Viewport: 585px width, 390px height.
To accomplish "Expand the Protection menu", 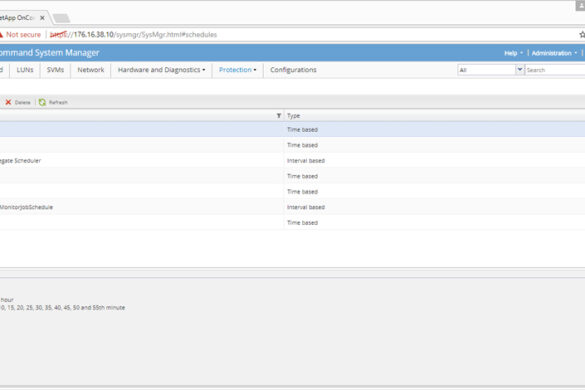I will pyautogui.click(x=238, y=70).
